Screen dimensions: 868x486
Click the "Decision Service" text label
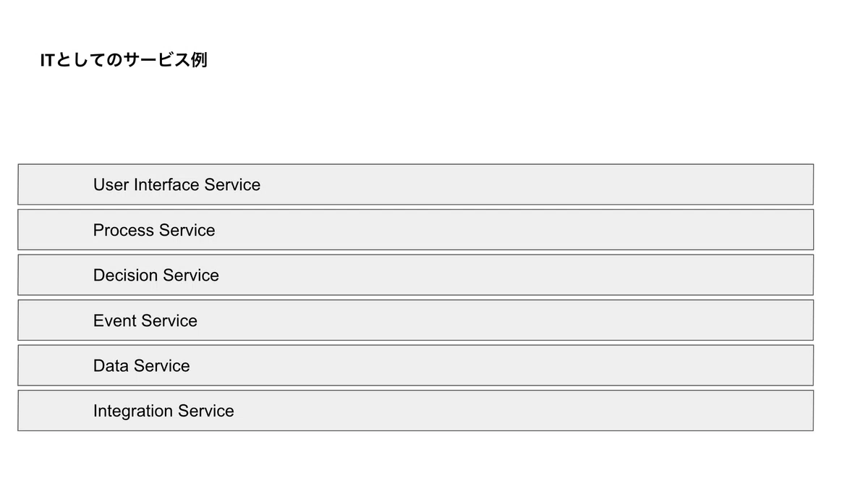pos(156,276)
